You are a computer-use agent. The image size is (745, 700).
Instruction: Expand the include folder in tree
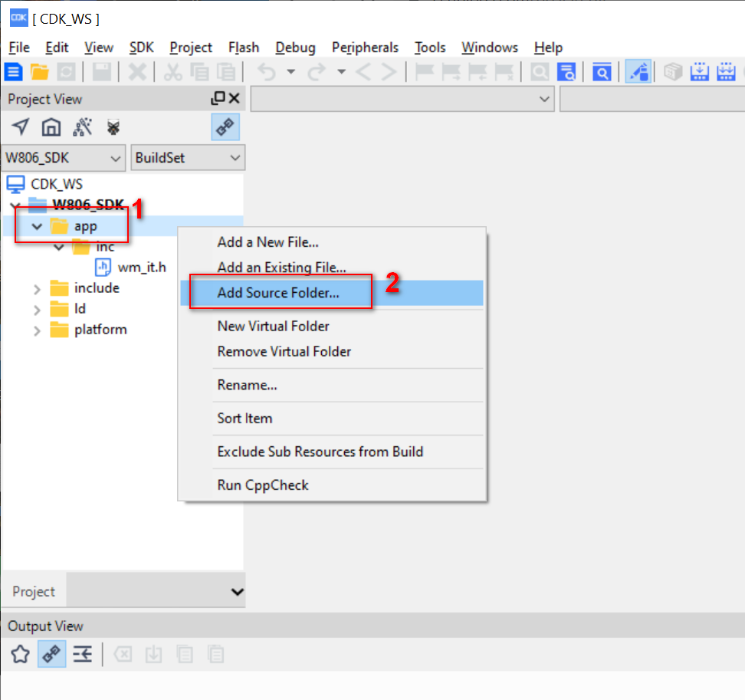pyautogui.click(x=37, y=288)
